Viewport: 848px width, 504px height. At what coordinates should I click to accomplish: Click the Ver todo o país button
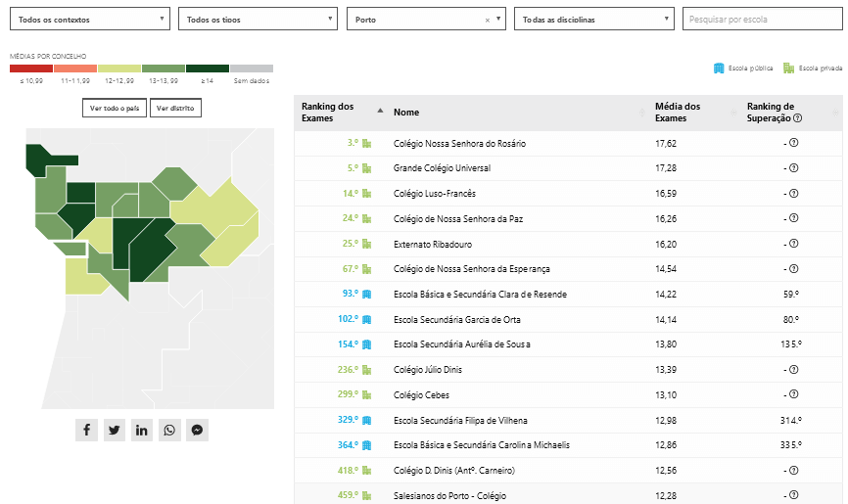[114, 108]
